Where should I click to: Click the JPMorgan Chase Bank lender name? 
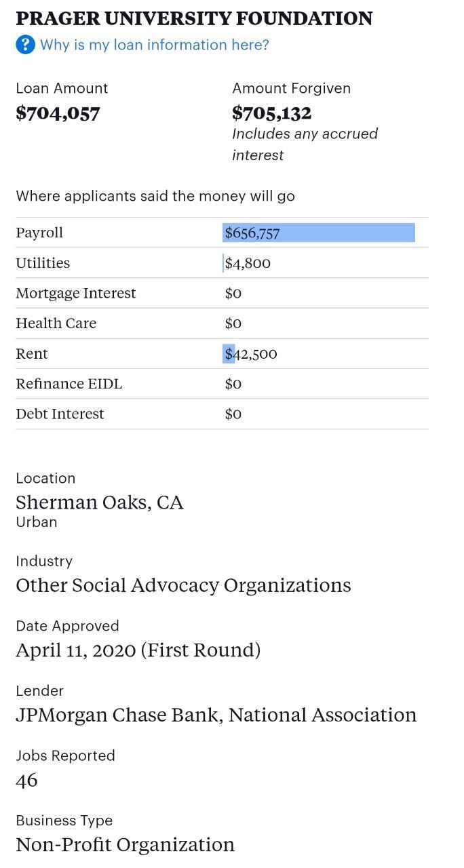pyautogui.click(x=216, y=715)
